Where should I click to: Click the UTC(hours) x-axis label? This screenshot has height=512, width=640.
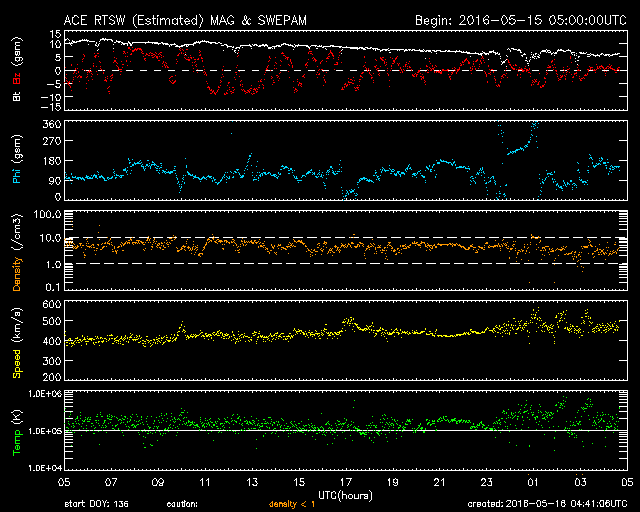(x=345, y=494)
